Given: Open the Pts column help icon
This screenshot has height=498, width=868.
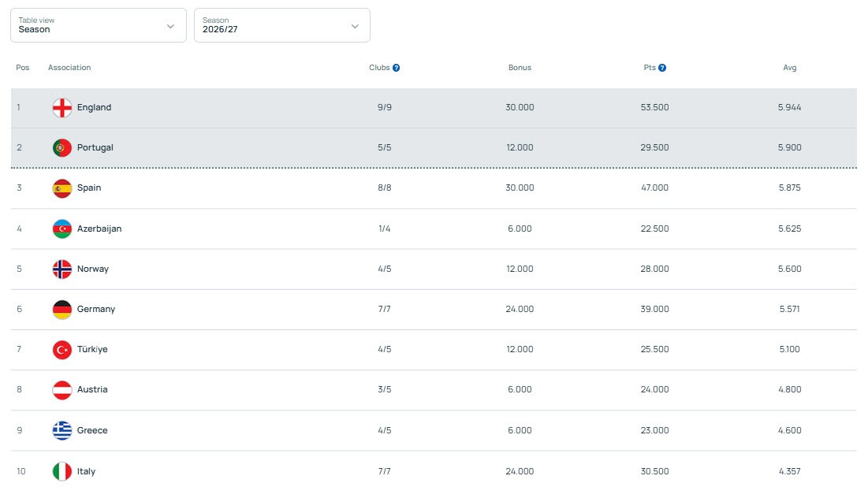Looking at the screenshot, I should click(662, 68).
